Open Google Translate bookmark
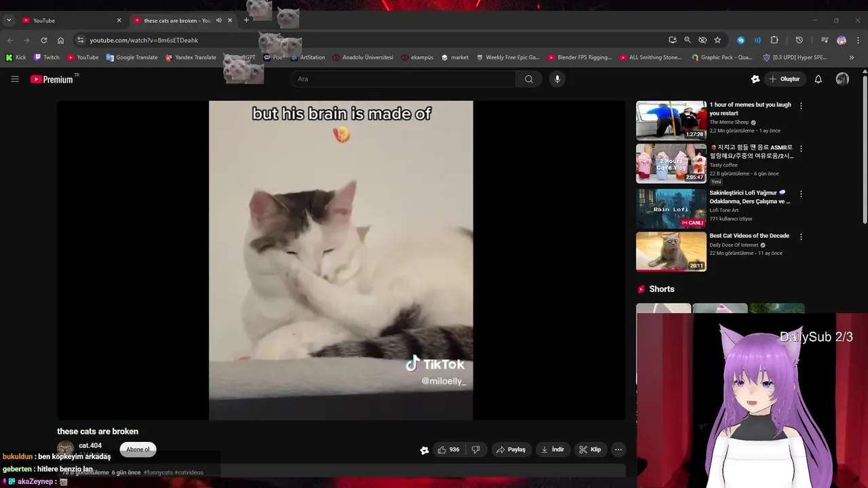868x488 pixels. point(132,58)
